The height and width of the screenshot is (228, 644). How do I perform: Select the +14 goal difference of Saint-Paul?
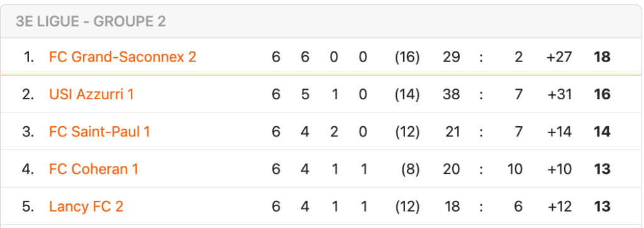click(x=559, y=132)
